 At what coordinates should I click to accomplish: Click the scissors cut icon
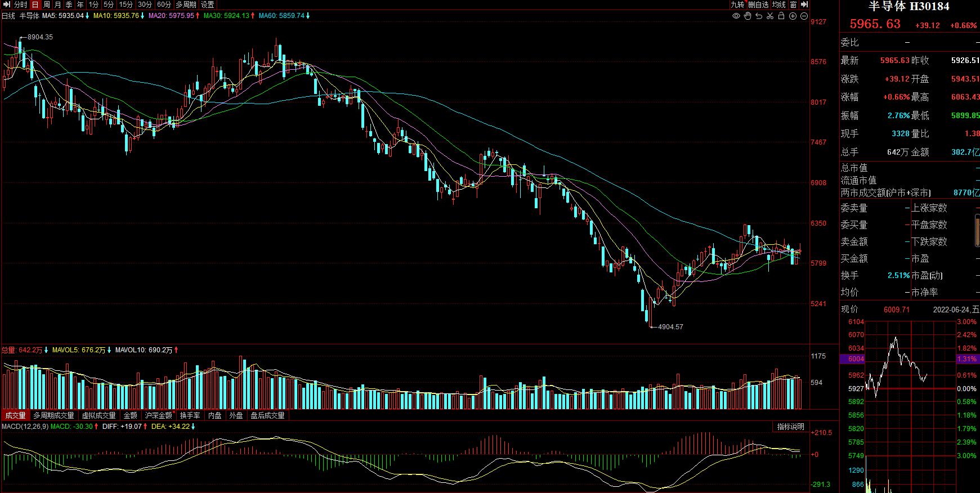tap(770, 16)
